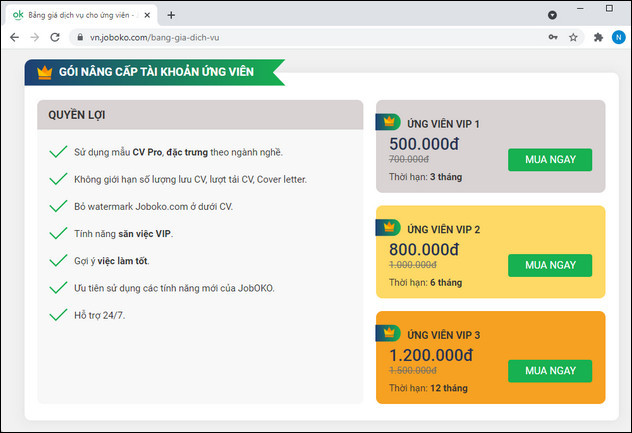Screen dimensions: 632x433
Task: Click the checkmark beside Ưu tiên sử dụng line
Action: pos(58,288)
